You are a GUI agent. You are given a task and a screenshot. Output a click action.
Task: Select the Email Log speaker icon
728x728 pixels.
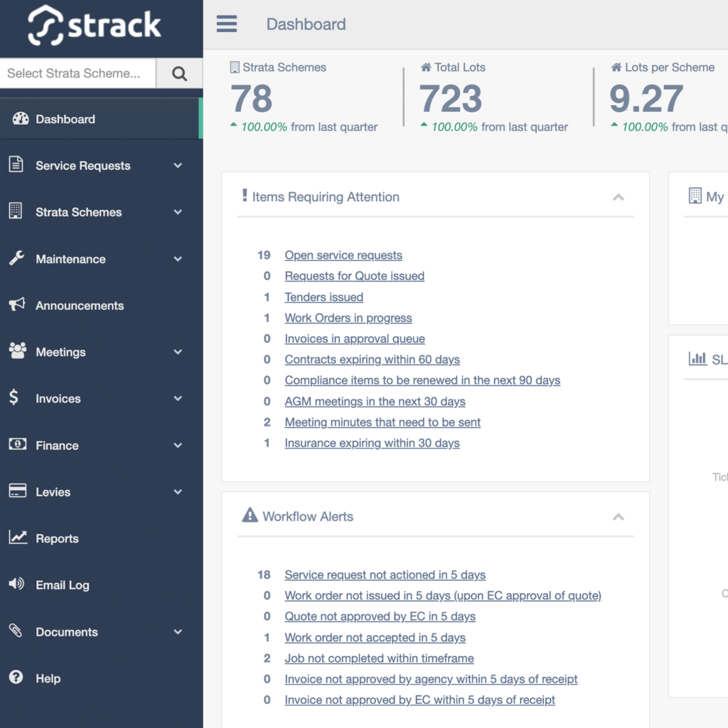[x=17, y=584]
